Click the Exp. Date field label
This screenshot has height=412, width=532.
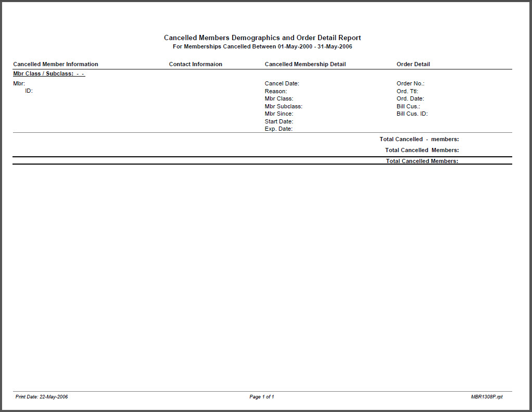(x=278, y=129)
